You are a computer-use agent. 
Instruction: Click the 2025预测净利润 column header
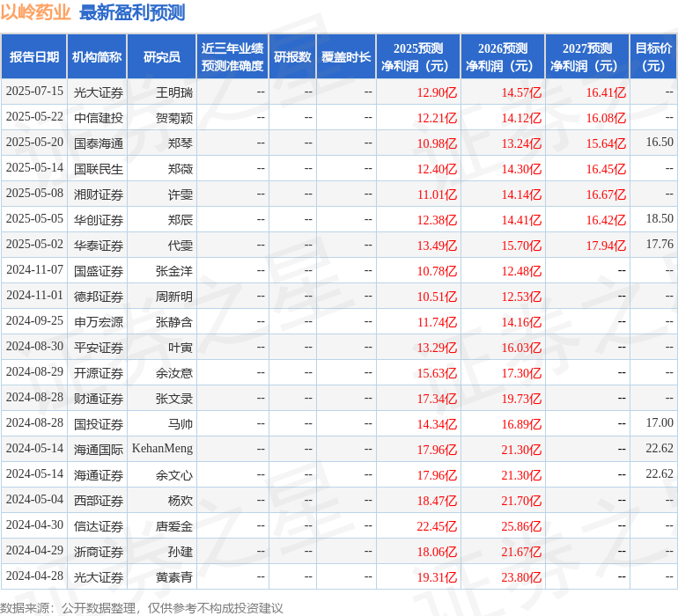[x=418, y=56]
